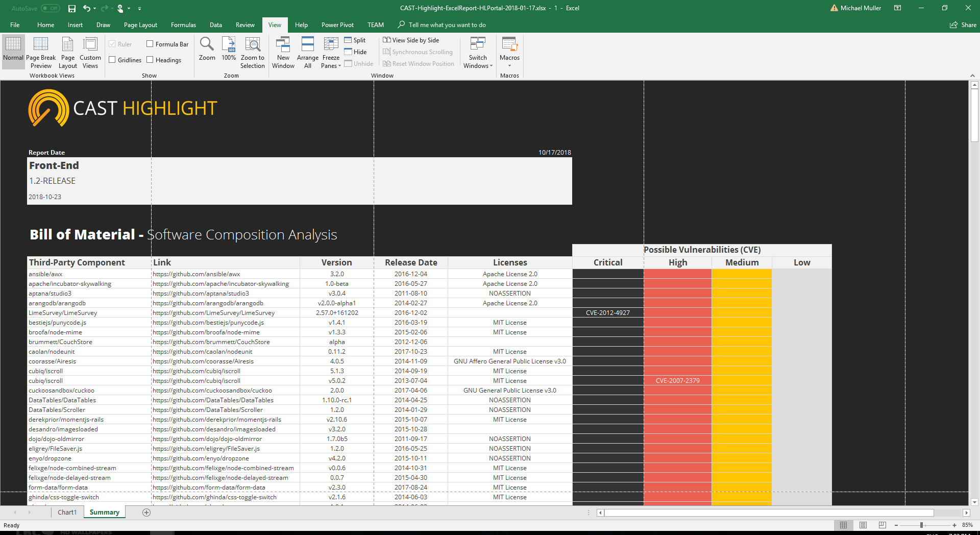Expand the Macros dropdown arrow
The width and height of the screenshot is (980, 535).
coord(509,65)
